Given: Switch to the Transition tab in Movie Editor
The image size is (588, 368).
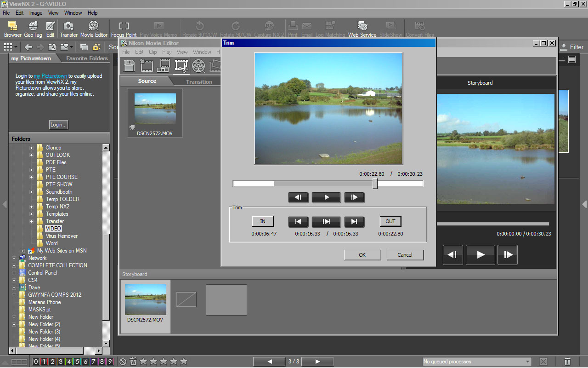Looking at the screenshot, I should 199,81.
